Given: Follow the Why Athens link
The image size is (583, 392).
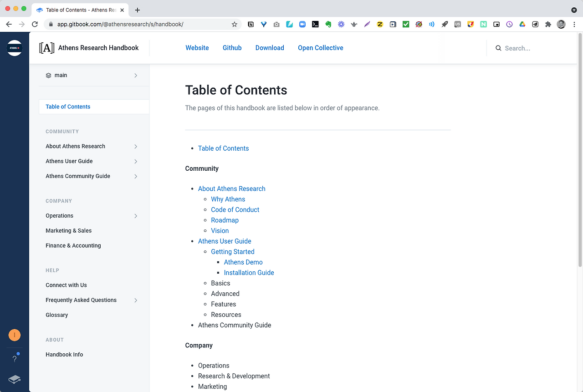Looking at the screenshot, I should coord(228,199).
